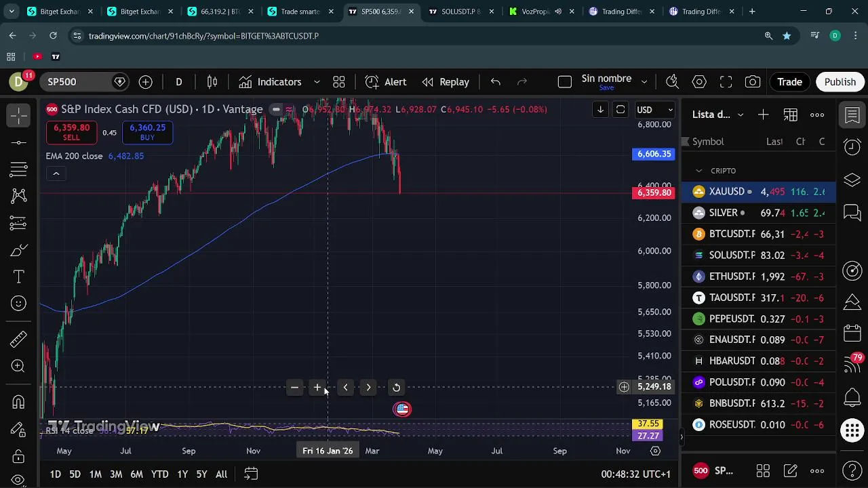Select the YTD time range
868x488 pixels.
(x=160, y=474)
